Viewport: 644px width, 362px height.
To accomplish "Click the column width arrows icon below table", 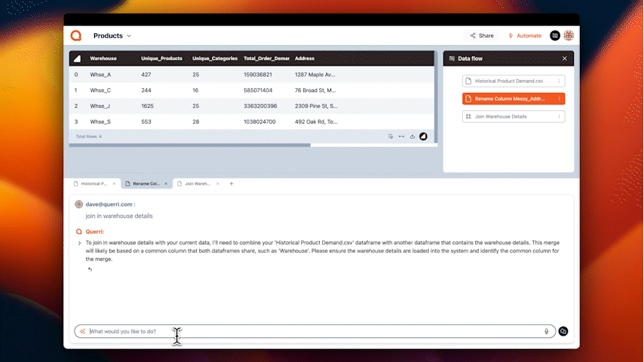I will pyautogui.click(x=402, y=137).
